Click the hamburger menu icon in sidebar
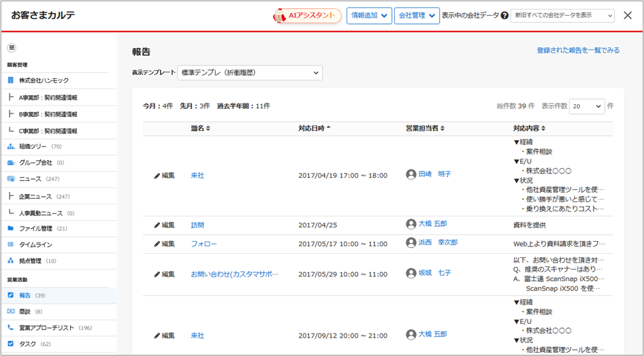Screen dimensions: 644x356 (x=12, y=48)
